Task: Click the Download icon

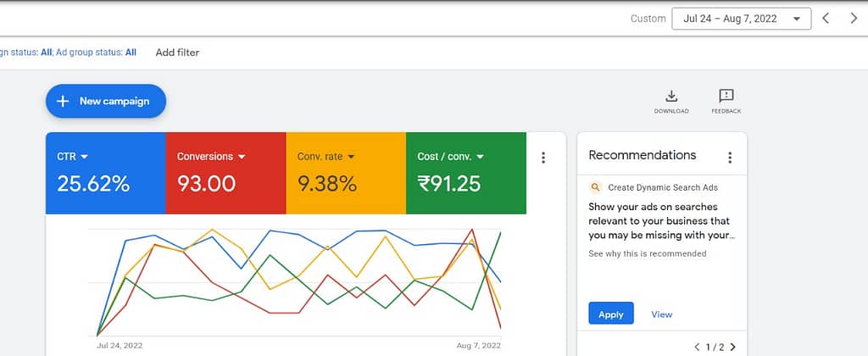Action: click(671, 97)
